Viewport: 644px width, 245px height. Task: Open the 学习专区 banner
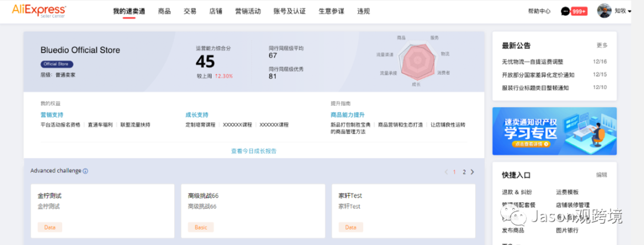point(554,131)
